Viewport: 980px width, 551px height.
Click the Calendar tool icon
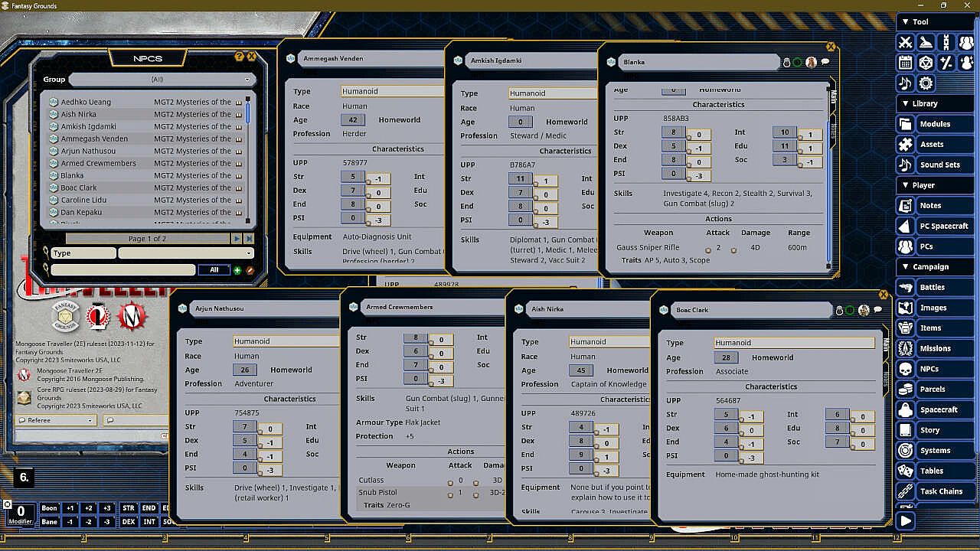point(906,63)
